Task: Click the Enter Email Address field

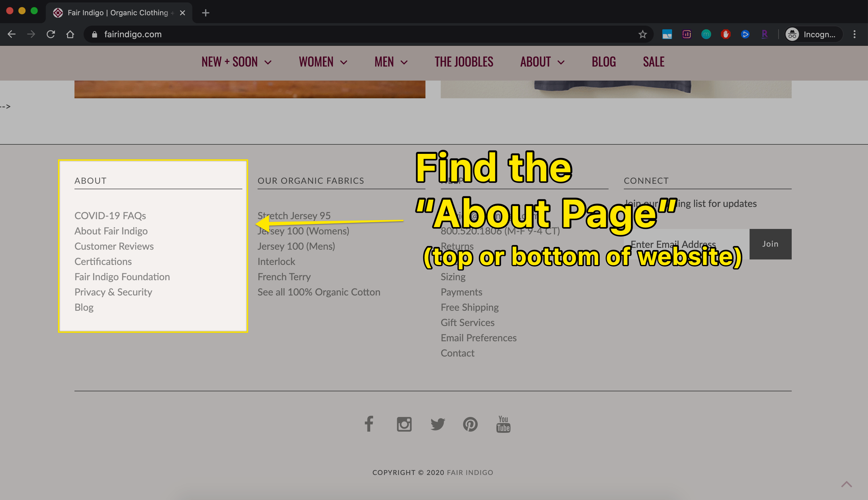Action: [686, 244]
